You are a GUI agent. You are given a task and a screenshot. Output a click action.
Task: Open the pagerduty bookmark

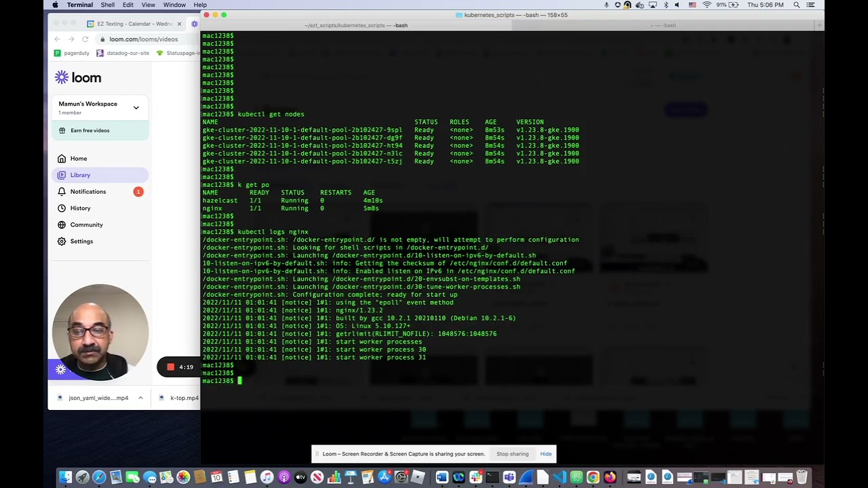[72, 53]
